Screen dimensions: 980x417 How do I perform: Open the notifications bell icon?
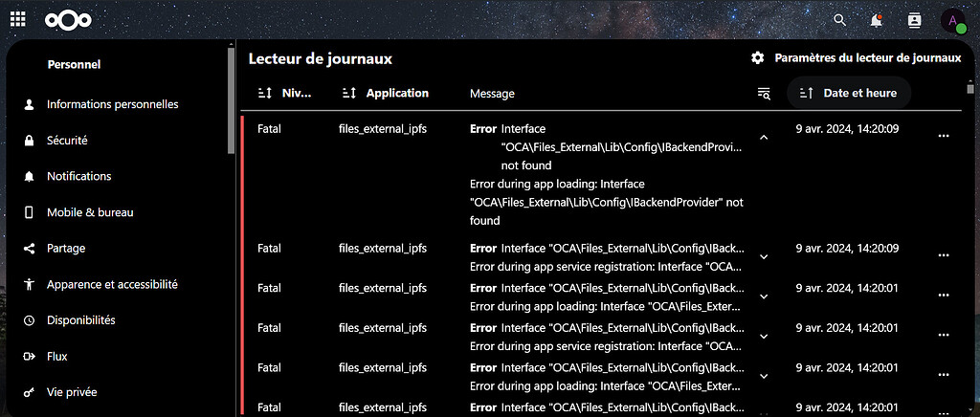point(877,20)
